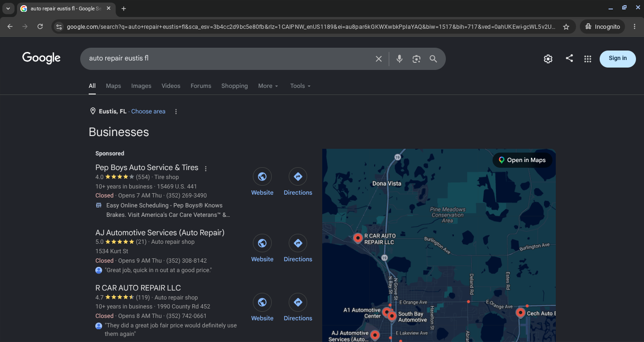Open the Google apps grid
The width and height of the screenshot is (644, 342).
[x=587, y=59]
